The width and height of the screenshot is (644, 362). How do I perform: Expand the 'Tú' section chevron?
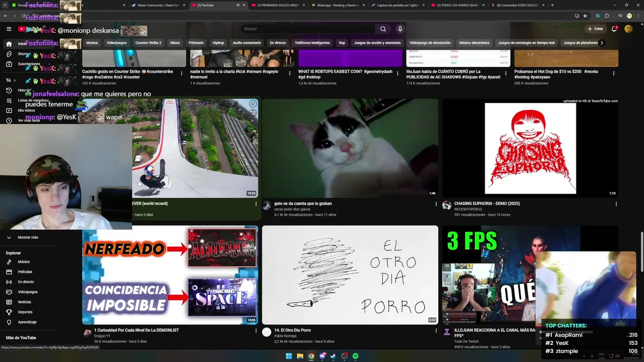pos(14,80)
